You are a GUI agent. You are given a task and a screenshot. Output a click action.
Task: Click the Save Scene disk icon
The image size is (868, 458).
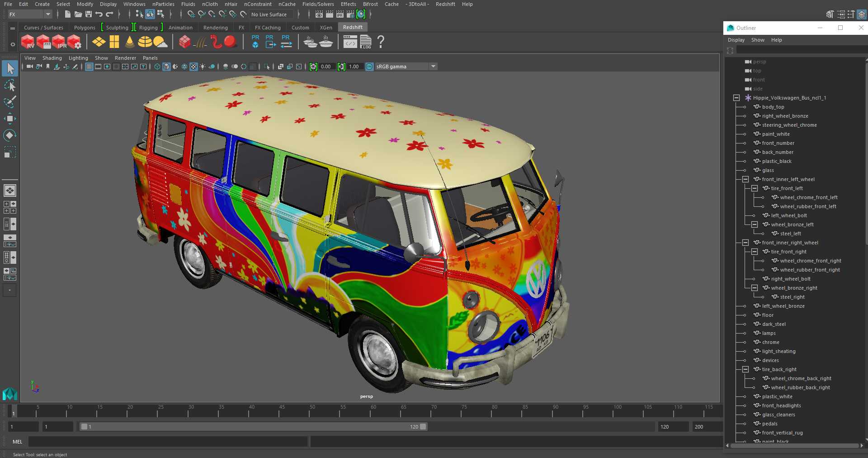coord(89,14)
